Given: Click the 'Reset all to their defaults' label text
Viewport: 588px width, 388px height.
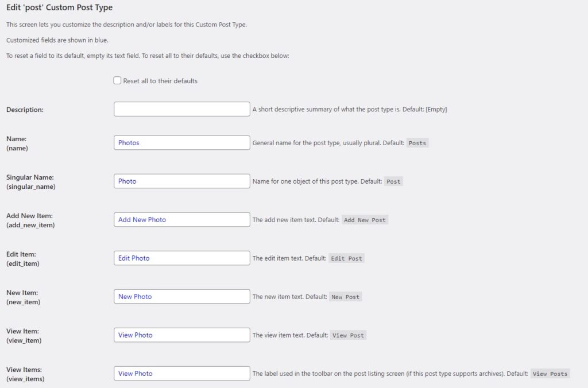Looking at the screenshot, I should pyautogui.click(x=160, y=81).
